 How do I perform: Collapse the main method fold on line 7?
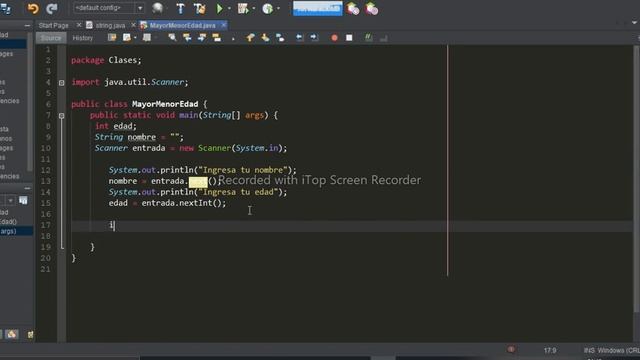point(61,116)
